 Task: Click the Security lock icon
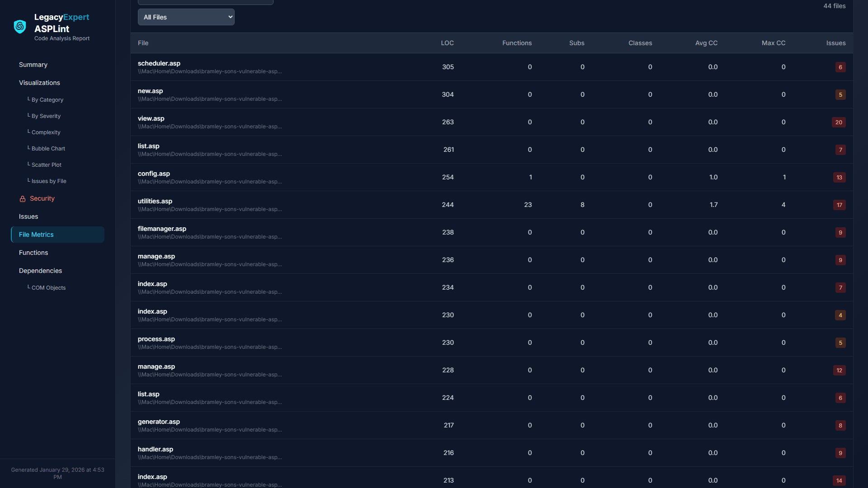coord(23,199)
